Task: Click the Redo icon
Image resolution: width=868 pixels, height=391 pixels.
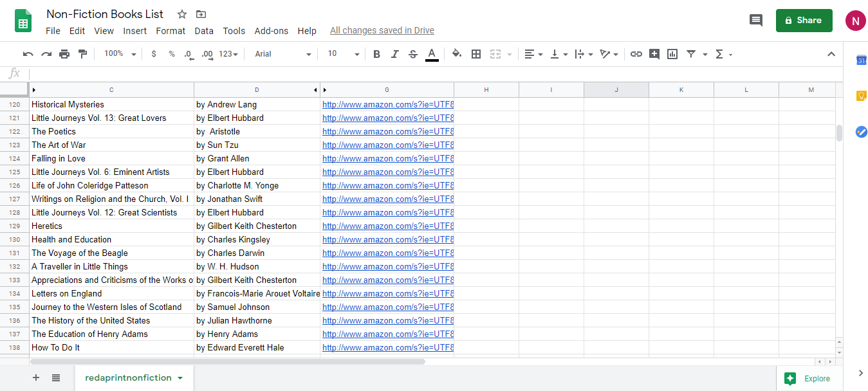Action: pos(46,54)
